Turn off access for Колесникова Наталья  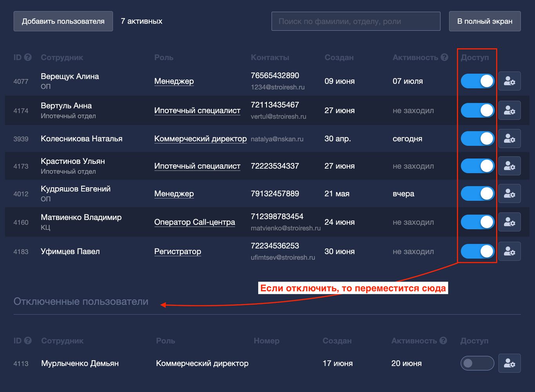coord(477,139)
